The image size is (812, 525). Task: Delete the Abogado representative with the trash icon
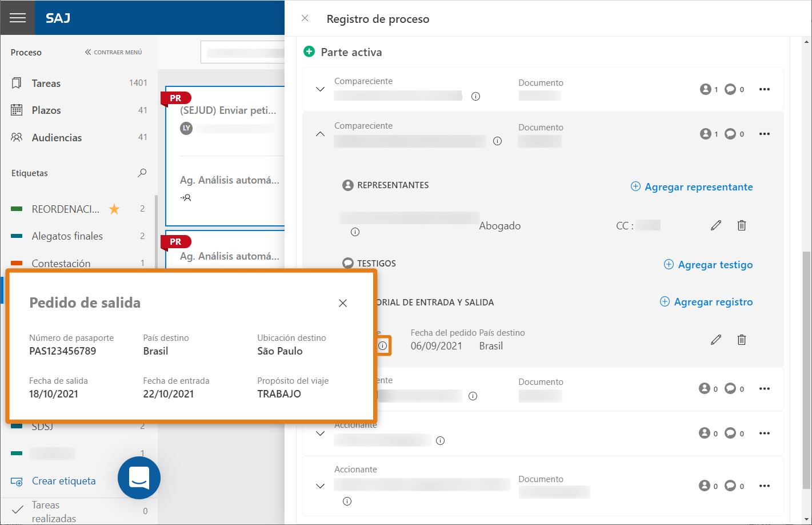[742, 225]
